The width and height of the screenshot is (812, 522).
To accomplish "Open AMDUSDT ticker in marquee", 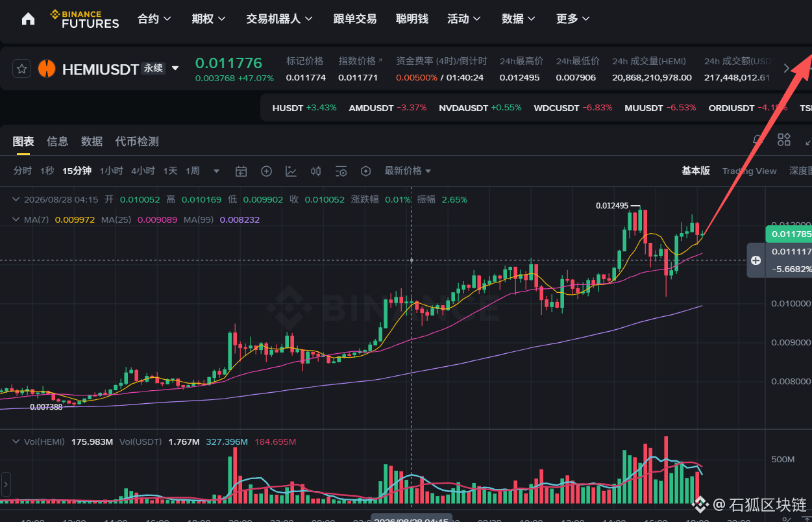I will (x=388, y=108).
